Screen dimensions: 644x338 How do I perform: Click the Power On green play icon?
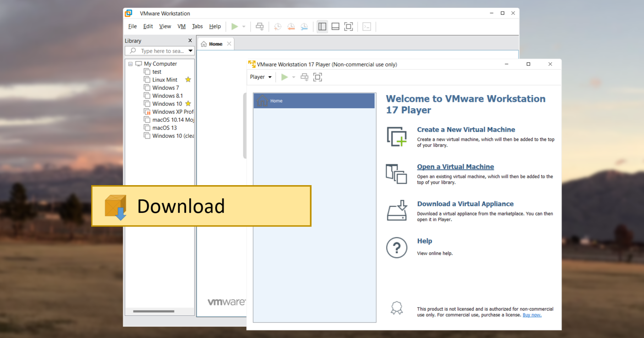[x=234, y=26]
